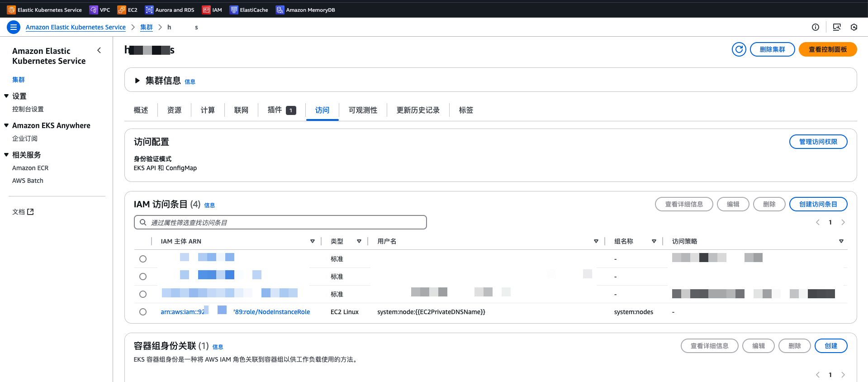Collapse the sidebar with the left chevron
The width and height of the screenshot is (868, 382).
click(x=99, y=50)
